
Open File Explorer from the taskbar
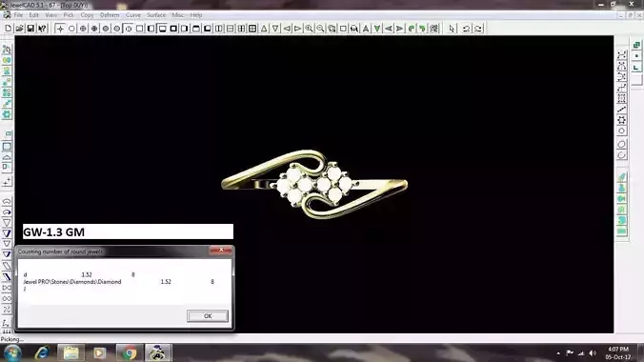[x=70, y=353]
